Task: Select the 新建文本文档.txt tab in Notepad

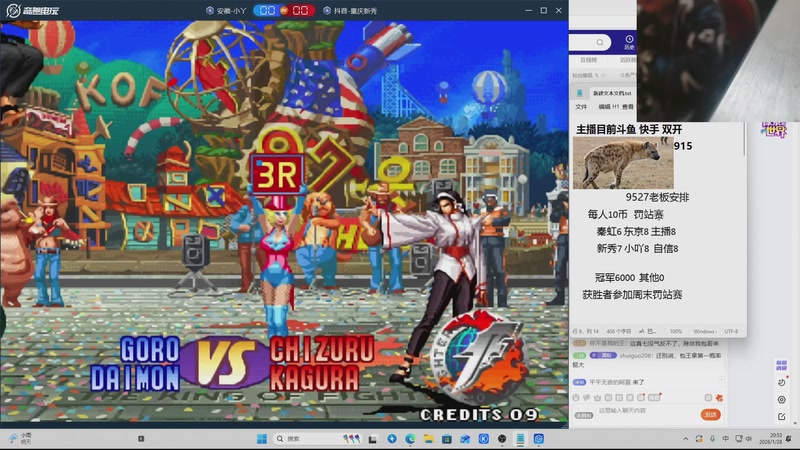Action: coord(612,93)
